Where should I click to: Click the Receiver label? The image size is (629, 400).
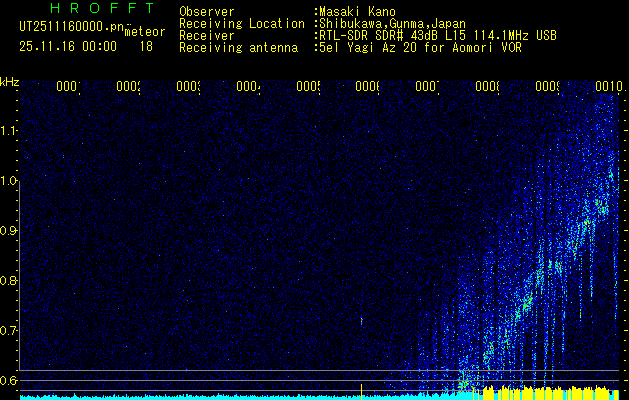click(207, 36)
